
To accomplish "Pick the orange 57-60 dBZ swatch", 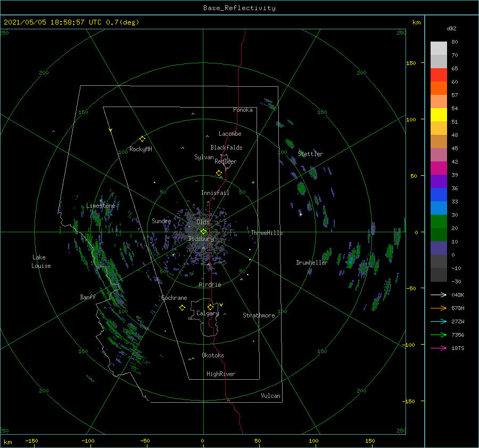I will pyautogui.click(x=439, y=88).
